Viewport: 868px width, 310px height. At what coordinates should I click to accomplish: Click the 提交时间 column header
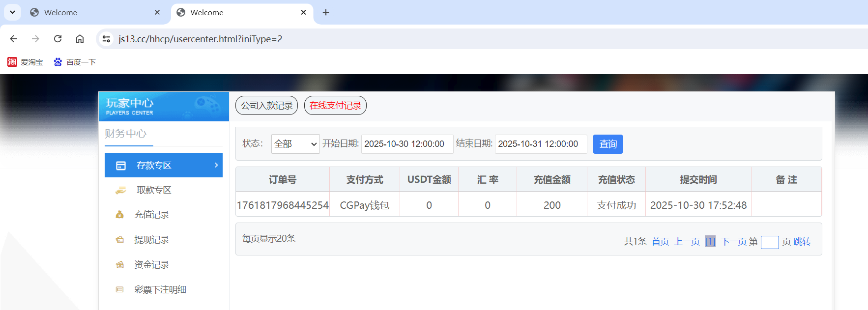pyautogui.click(x=698, y=180)
